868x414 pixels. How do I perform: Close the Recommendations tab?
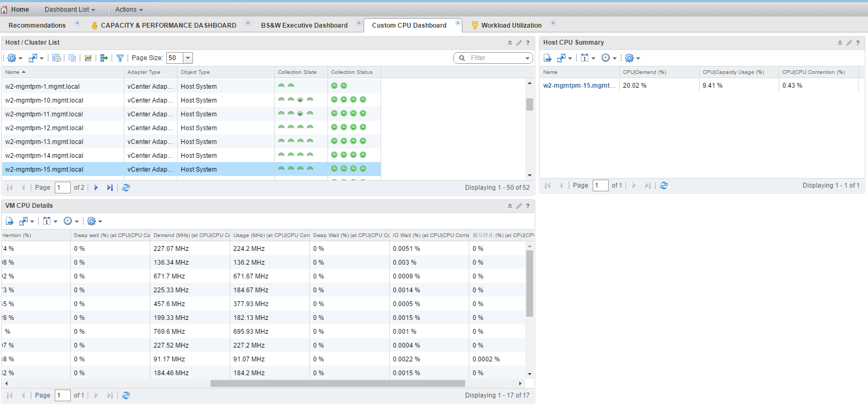pyautogui.click(x=77, y=23)
